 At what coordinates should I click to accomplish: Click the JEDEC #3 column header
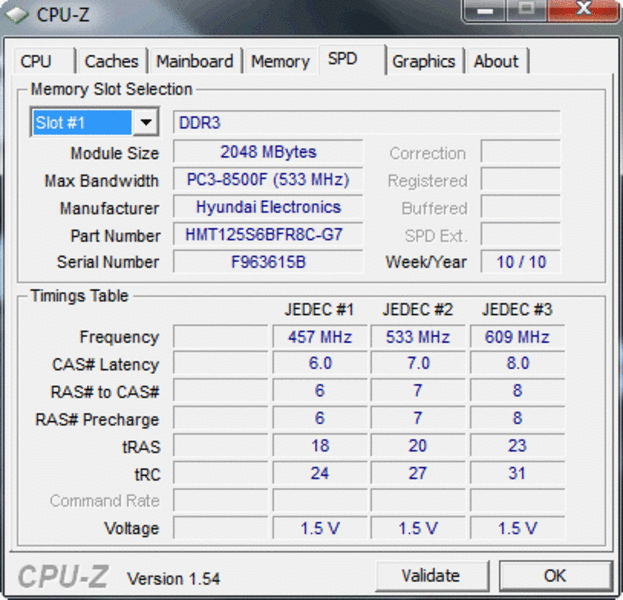pos(517,310)
